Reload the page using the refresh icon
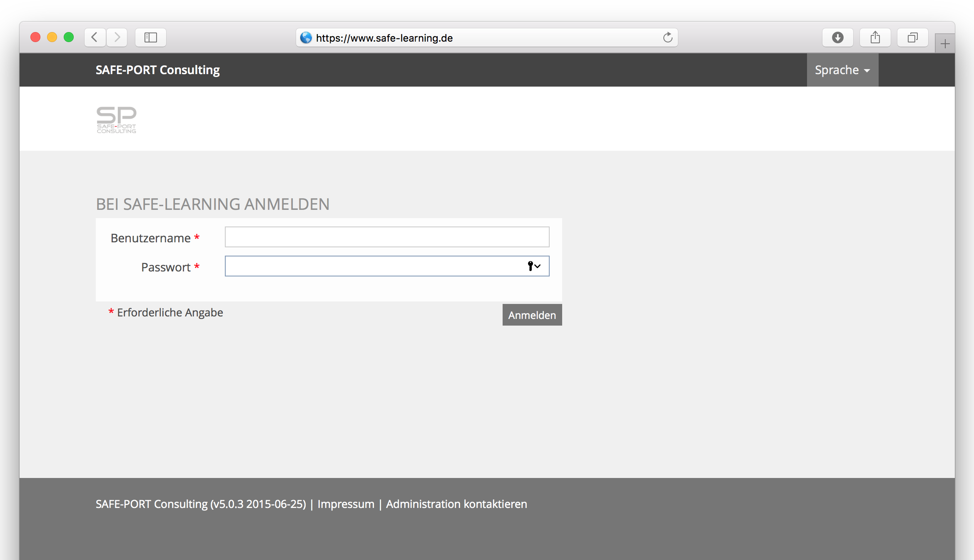The height and width of the screenshot is (560, 974). coord(668,37)
